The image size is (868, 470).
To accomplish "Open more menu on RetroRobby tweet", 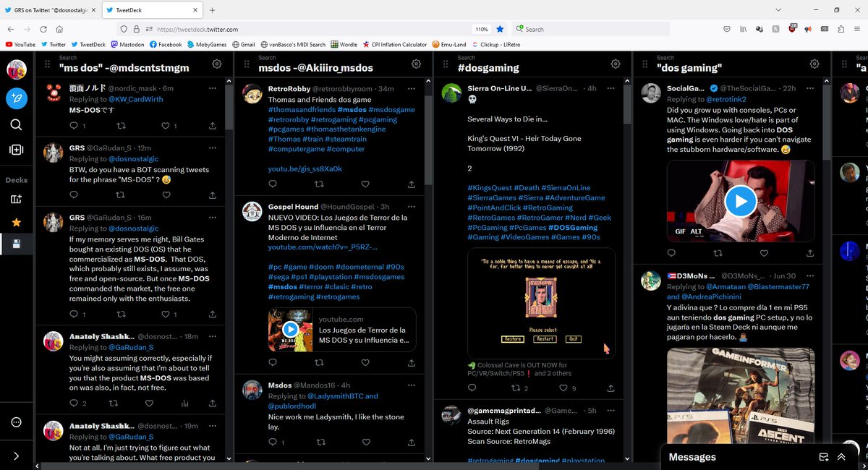I will click(x=411, y=88).
